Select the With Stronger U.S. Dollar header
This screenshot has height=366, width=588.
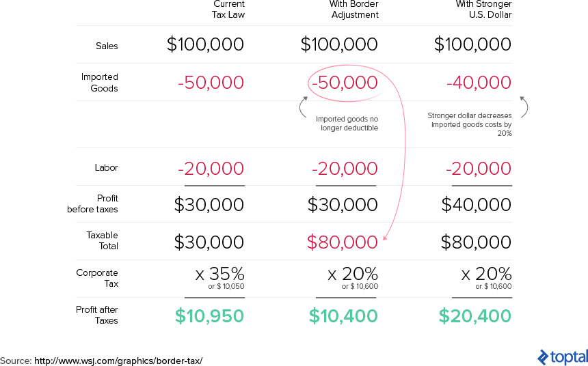[x=484, y=10]
